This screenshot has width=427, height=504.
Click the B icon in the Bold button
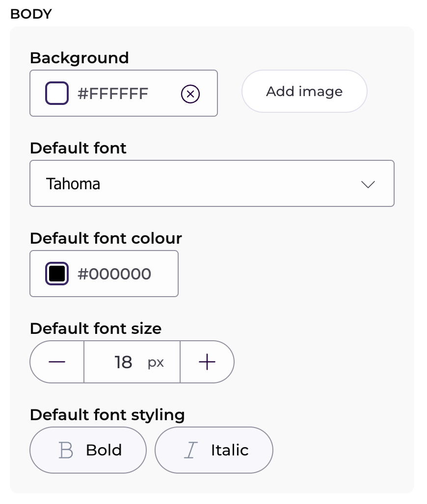[66, 450]
